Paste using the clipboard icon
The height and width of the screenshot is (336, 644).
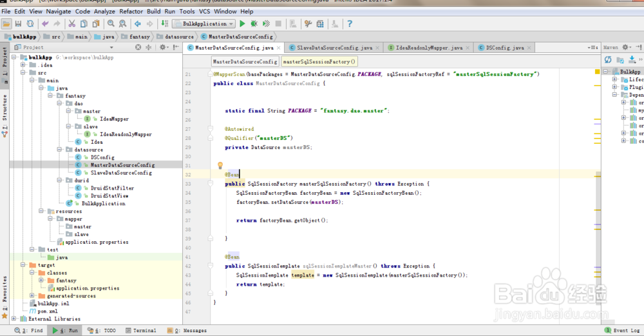pyautogui.click(x=96, y=24)
